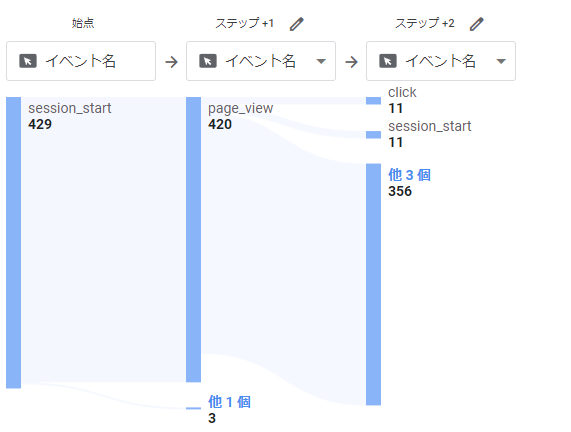Click the session_start label at the starting point

click(x=70, y=108)
